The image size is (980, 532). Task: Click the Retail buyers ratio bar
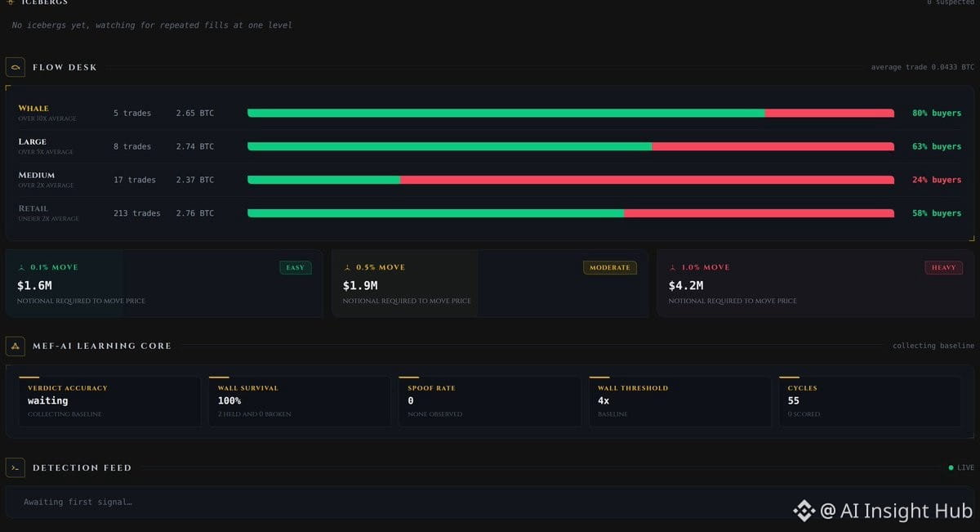[x=571, y=213]
